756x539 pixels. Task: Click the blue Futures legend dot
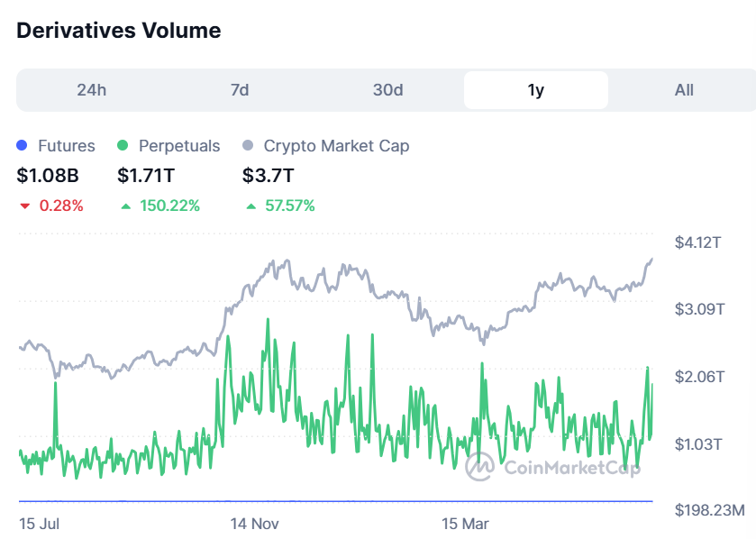click(x=23, y=145)
